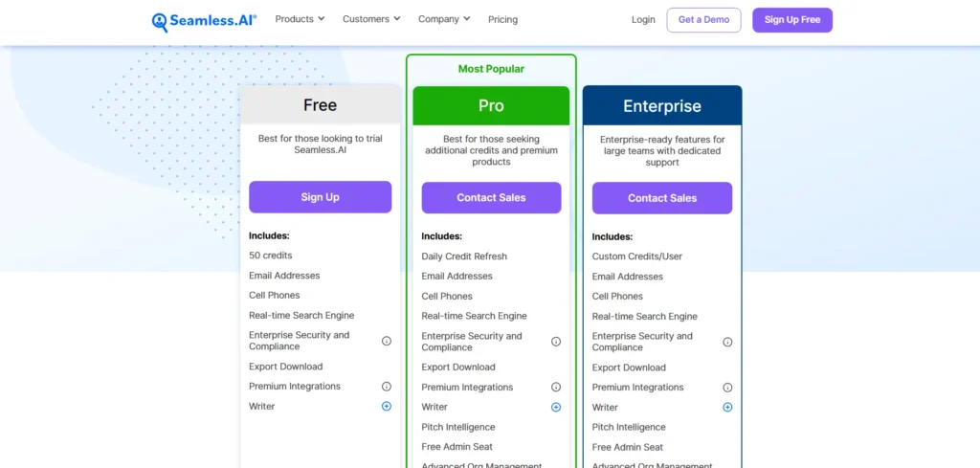The height and width of the screenshot is (468, 980).
Task: Open the Customers dropdown menu
Action: tap(371, 19)
